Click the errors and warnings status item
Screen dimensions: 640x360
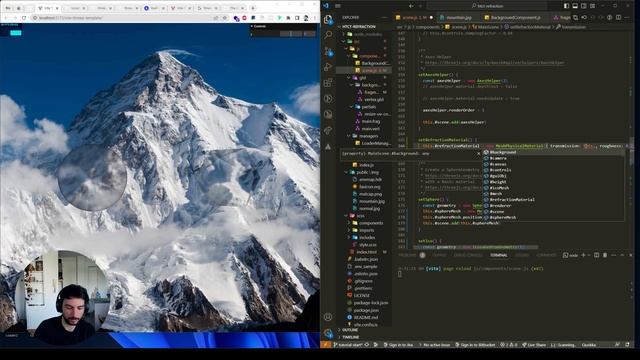pyautogui.click(x=509, y=345)
